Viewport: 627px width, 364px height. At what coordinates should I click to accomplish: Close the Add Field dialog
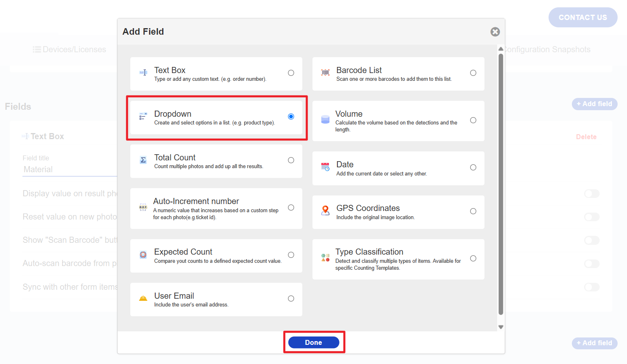pyautogui.click(x=495, y=32)
